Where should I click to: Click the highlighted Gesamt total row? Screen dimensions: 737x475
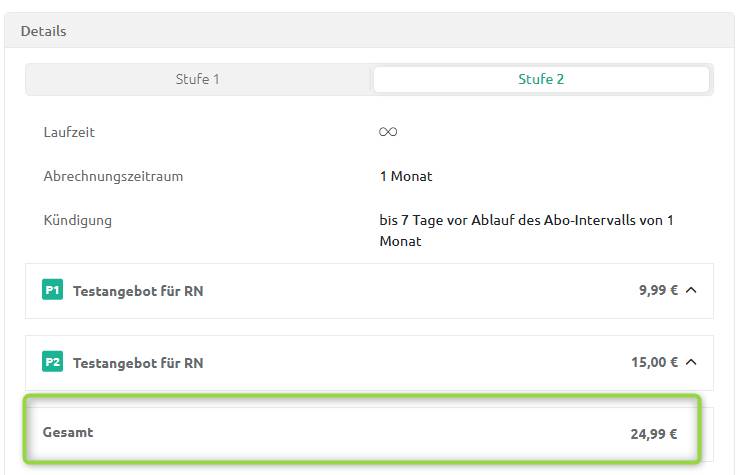point(360,432)
